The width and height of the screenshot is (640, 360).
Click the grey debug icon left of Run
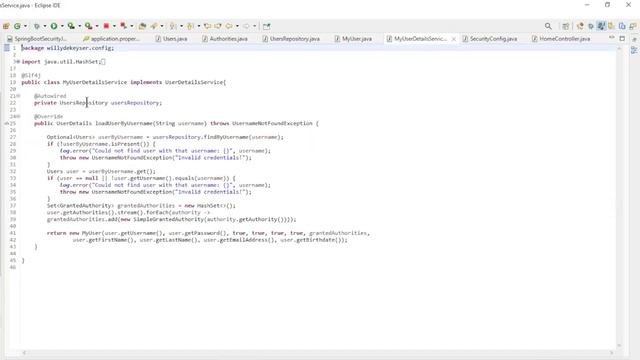(x=37, y=26)
